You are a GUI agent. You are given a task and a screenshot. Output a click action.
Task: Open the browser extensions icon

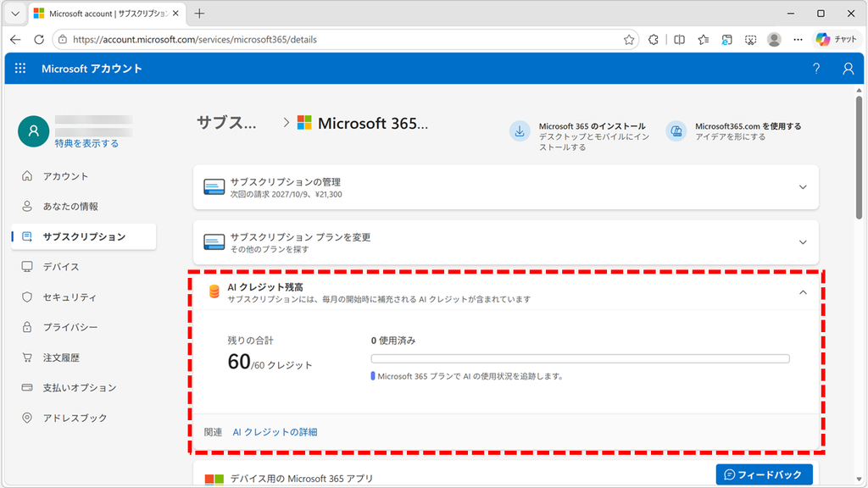click(654, 39)
